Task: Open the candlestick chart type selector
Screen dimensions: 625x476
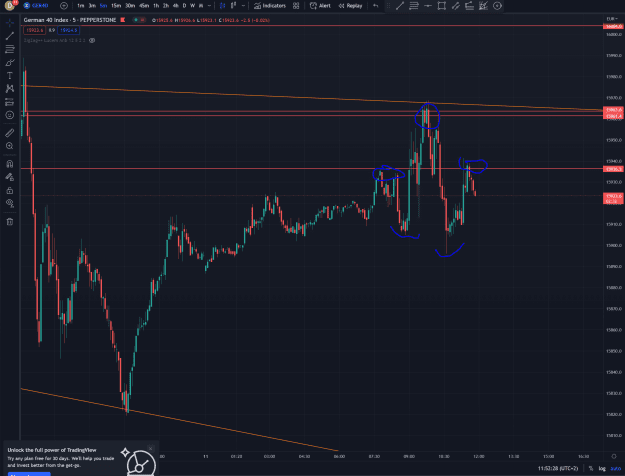Action: (x=222, y=6)
